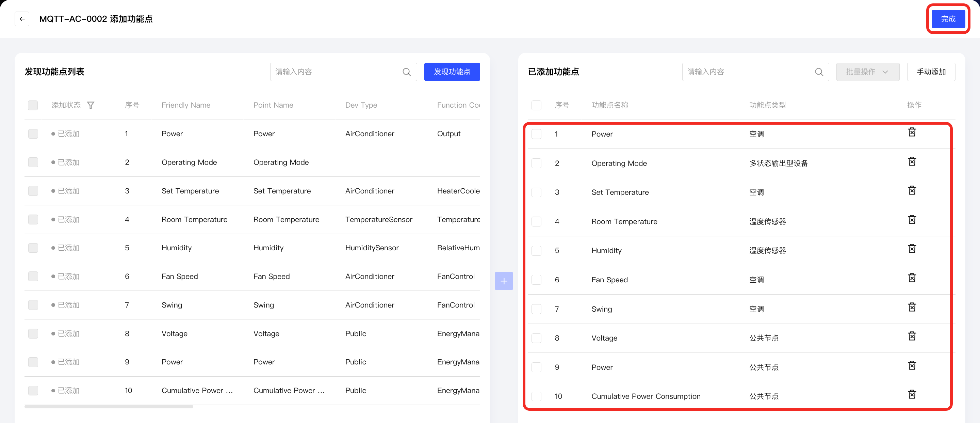980x423 pixels.
Task: Delete added point Set Temperature
Action: pos(912,190)
